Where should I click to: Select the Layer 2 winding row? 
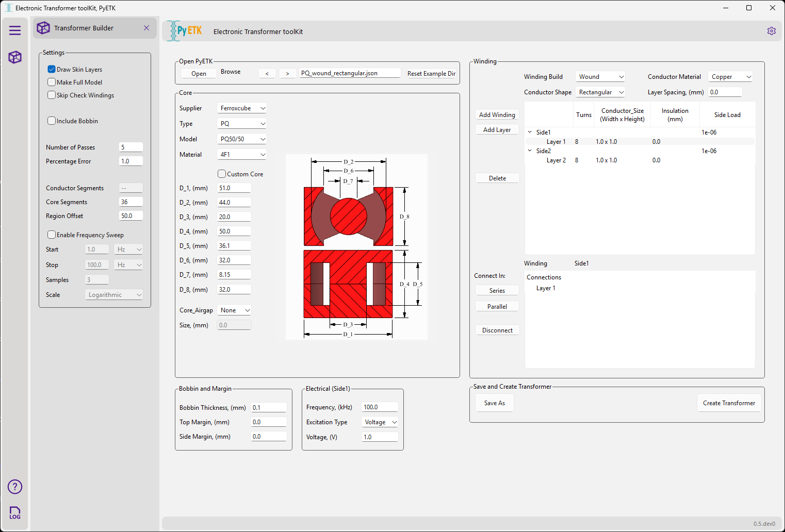click(640, 160)
